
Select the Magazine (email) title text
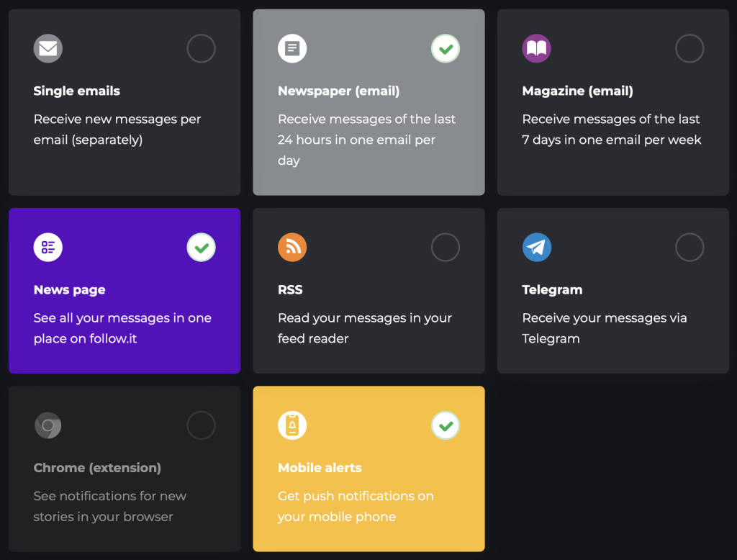click(577, 91)
